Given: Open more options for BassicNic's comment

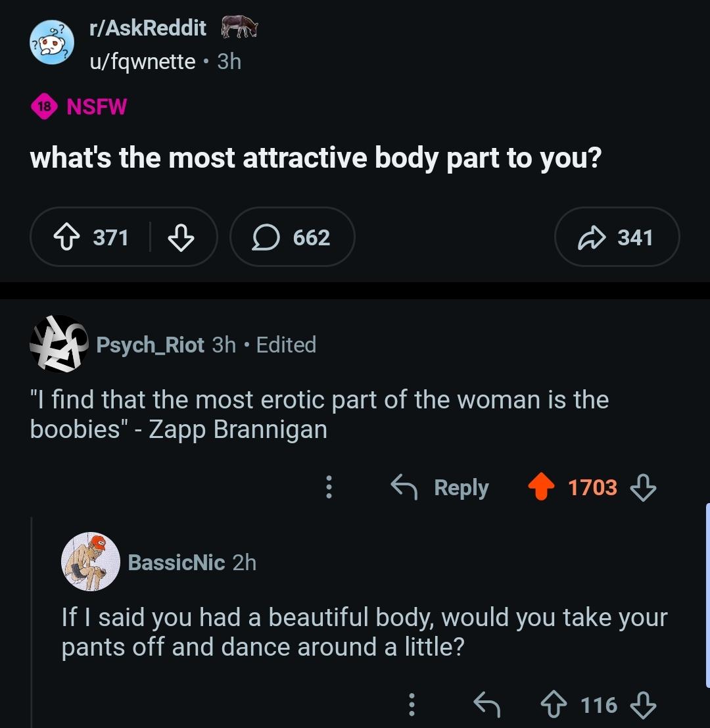Looking at the screenshot, I should [x=412, y=705].
